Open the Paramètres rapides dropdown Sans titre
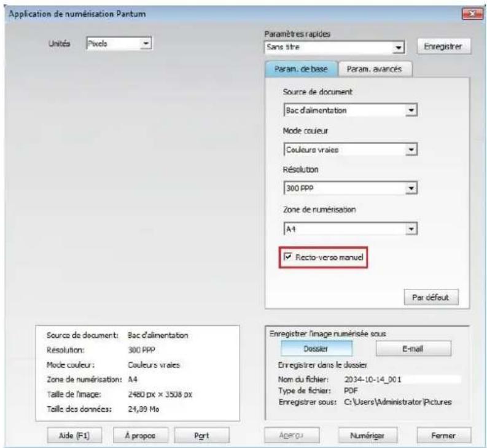The height and width of the screenshot is (448, 487). (335, 47)
